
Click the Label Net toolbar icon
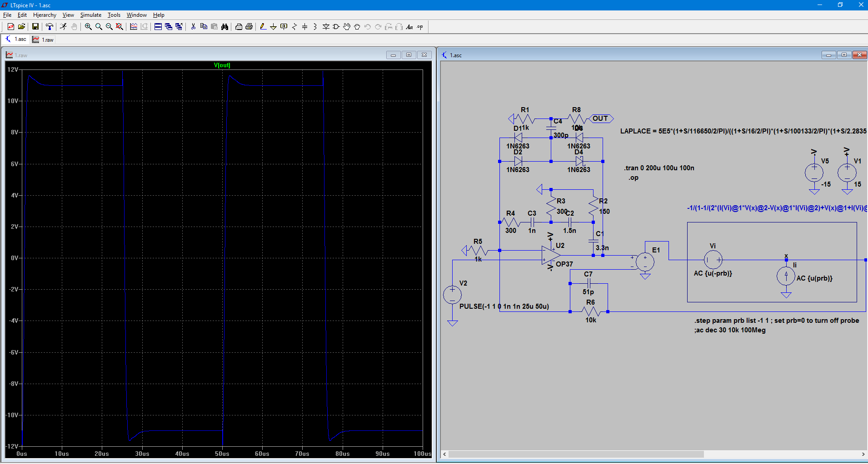click(284, 27)
